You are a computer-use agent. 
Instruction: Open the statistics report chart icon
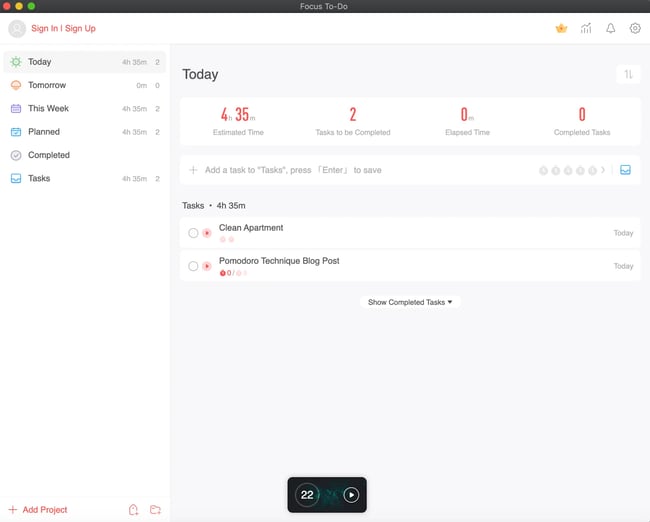(586, 28)
